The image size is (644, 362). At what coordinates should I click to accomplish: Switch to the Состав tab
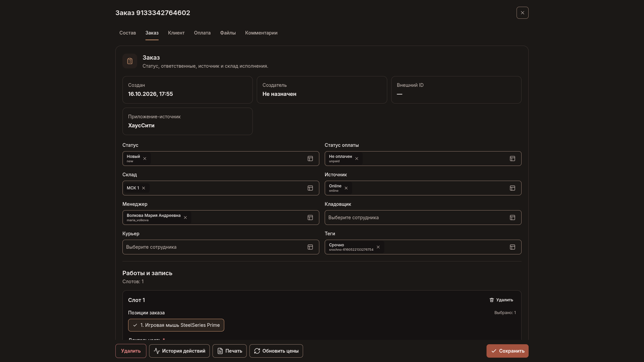point(127,33)
